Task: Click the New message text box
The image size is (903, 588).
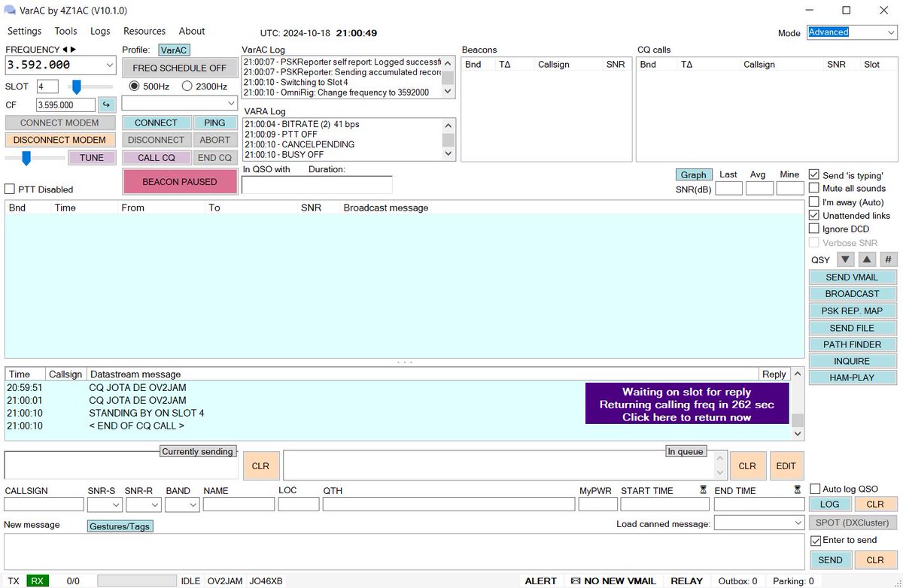Action: 404,552
